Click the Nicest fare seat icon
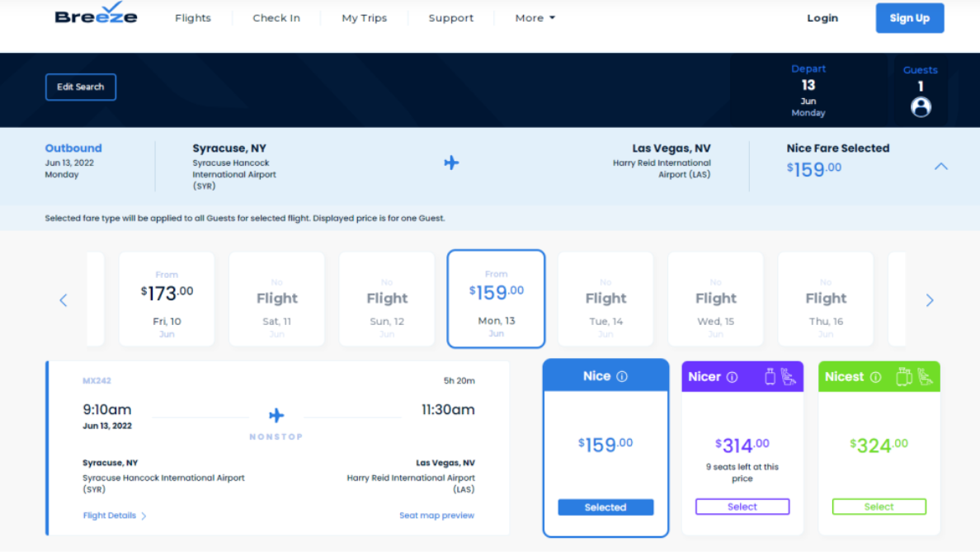 [x=926, y=377]
